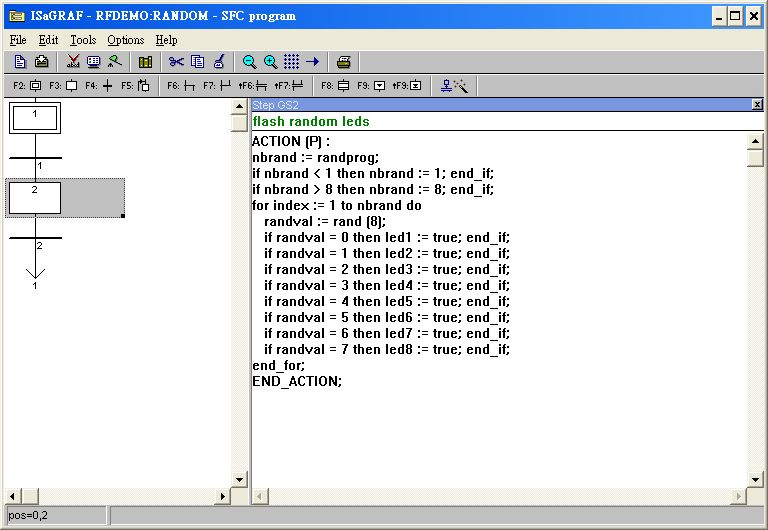Image resolution: width=768 pixels, height=530 pixels.
Task: Click the library books icon
Action: click(145, 62)
